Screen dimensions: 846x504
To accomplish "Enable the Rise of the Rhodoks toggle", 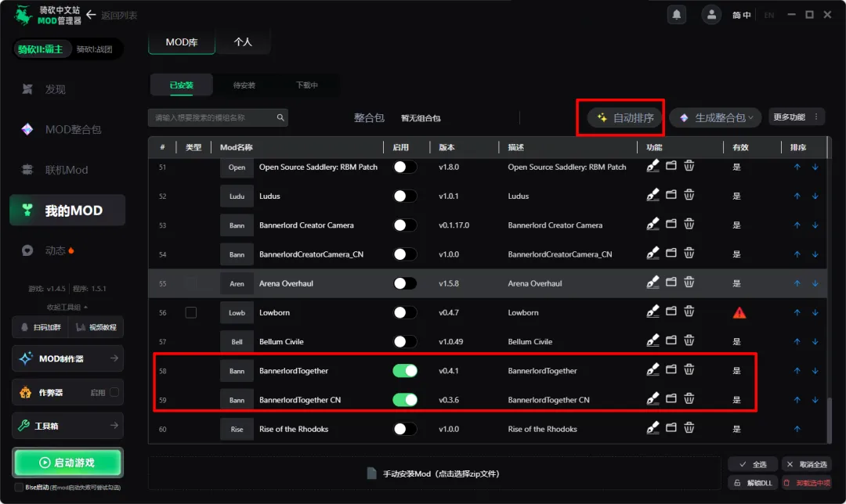I will tap(405, 429).
